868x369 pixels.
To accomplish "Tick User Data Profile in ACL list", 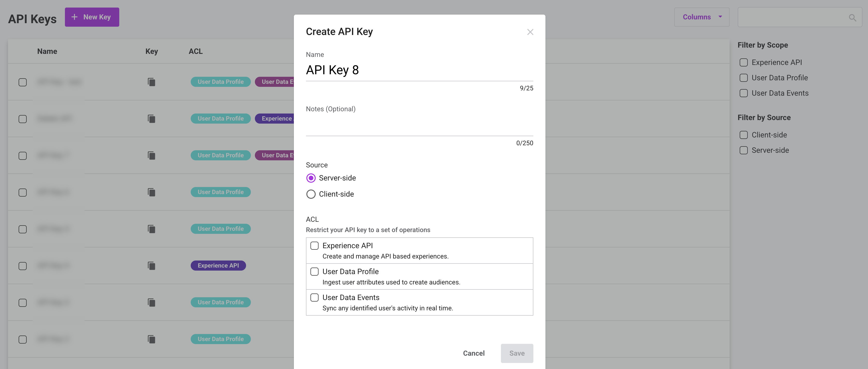I will point(314,272).
